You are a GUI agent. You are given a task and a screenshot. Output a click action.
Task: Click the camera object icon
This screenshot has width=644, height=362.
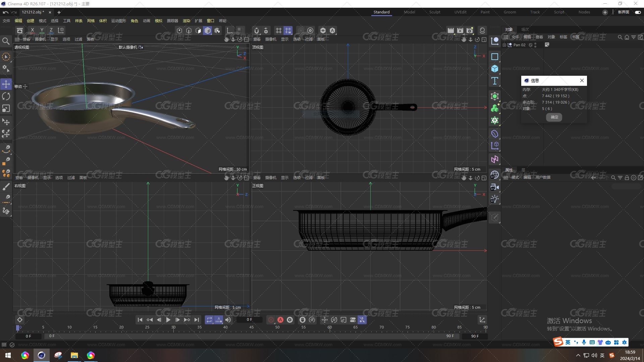[x=495, y=187]
